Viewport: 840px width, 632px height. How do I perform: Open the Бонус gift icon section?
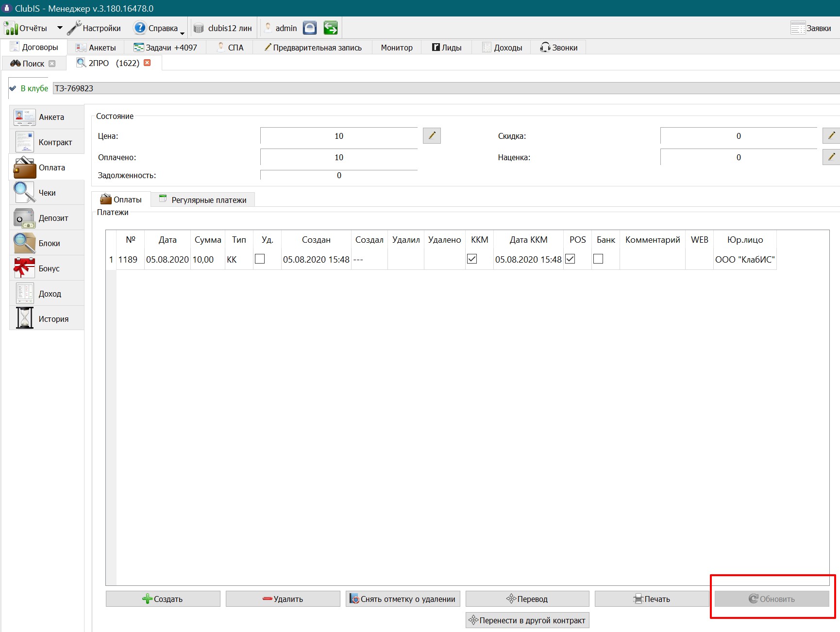47,268
